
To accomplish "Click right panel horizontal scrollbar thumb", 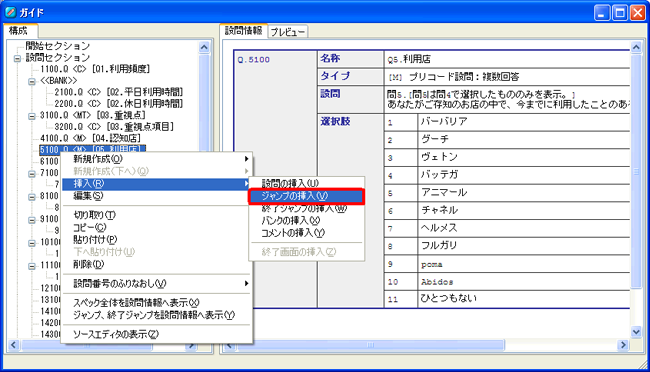I will point(370,345).
